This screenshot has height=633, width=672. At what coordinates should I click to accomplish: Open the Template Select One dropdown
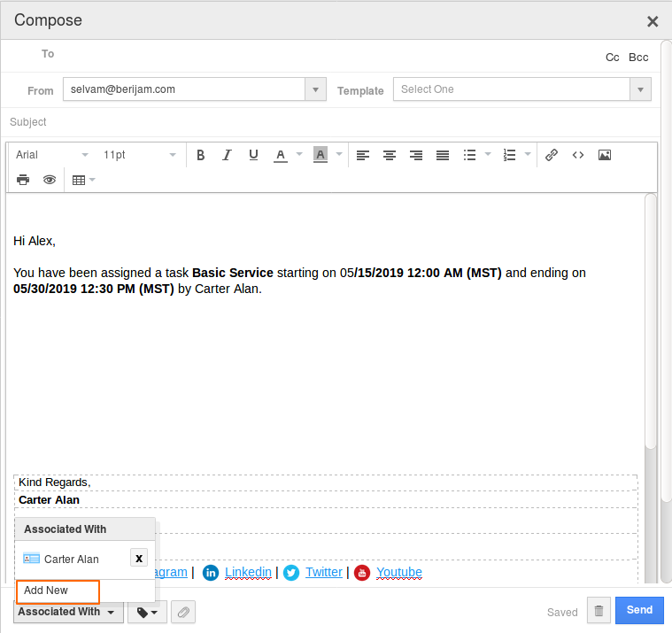coord(521,89)
